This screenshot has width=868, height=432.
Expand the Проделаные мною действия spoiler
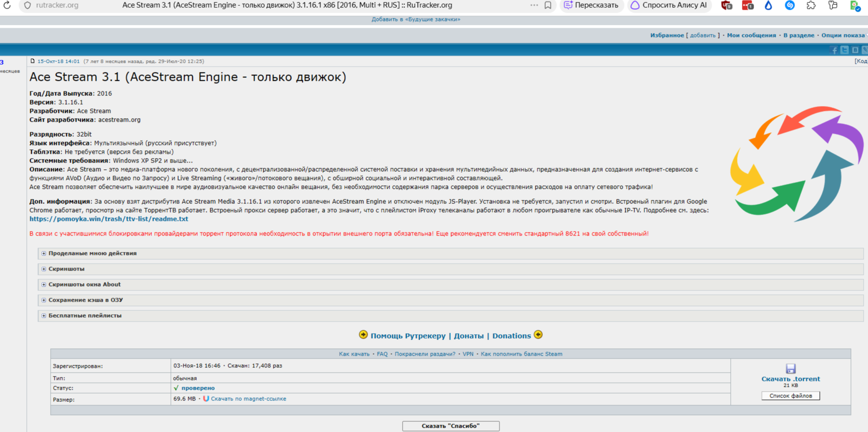(450, 253)
